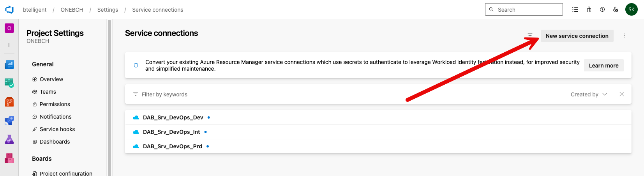The width and height of the screenshot is (644, 176).
Task: Open more options next to New service connection
Action: [624, 36]
